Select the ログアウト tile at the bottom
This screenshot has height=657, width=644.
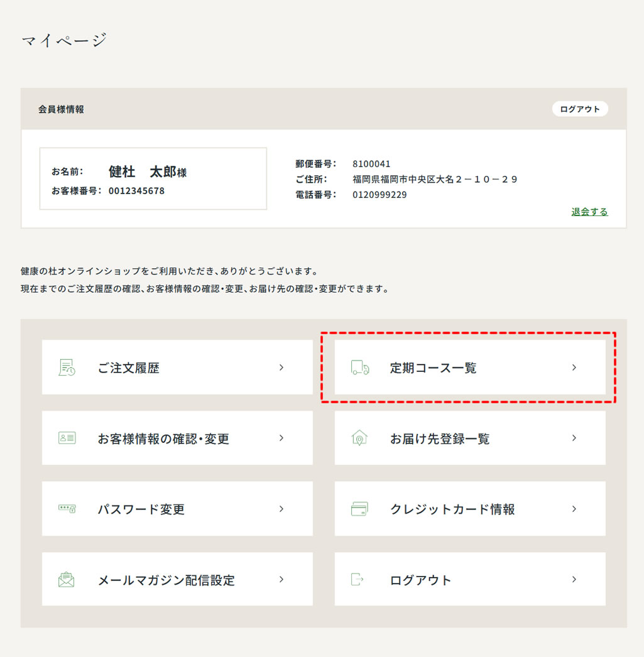point(470,579)
